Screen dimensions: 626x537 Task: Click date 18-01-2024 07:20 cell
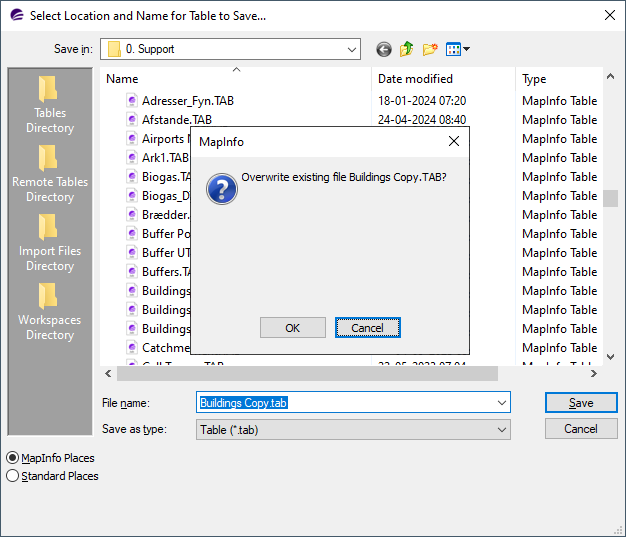pyautogui.click(x=422, y=101)
